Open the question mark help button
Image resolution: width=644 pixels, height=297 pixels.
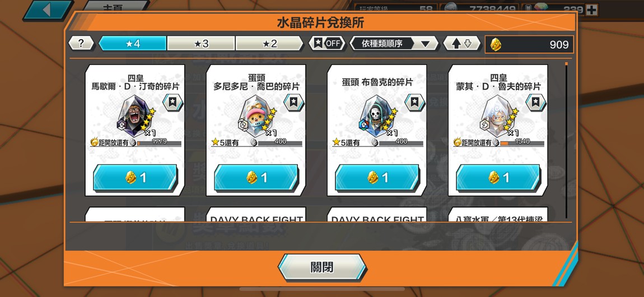(x=81, y=44)
